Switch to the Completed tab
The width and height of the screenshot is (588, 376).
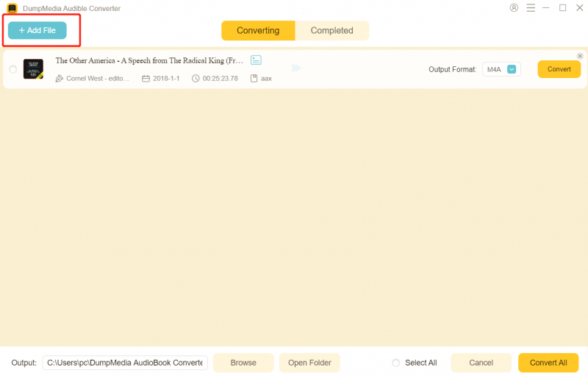pyautogui.click(x=332, y=30)
